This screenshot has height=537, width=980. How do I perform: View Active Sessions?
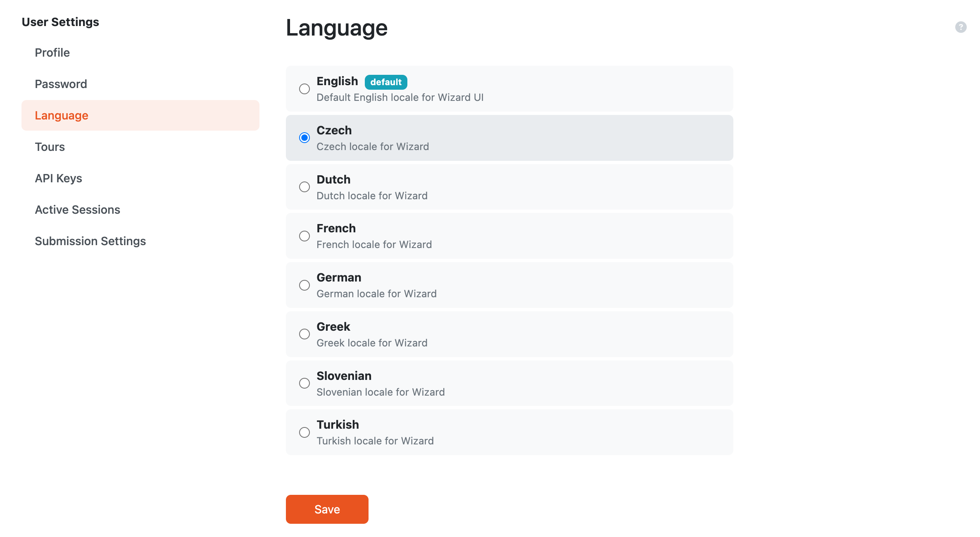click(140, 210)
